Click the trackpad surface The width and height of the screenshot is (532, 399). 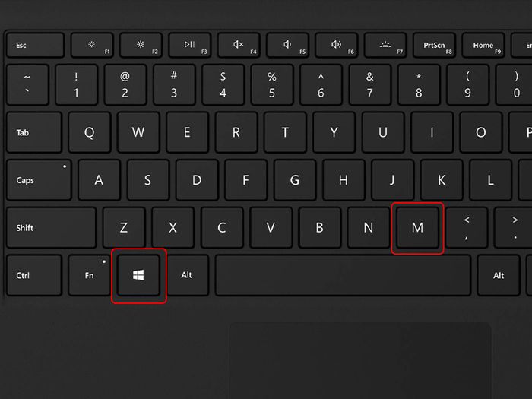(361, 361)
